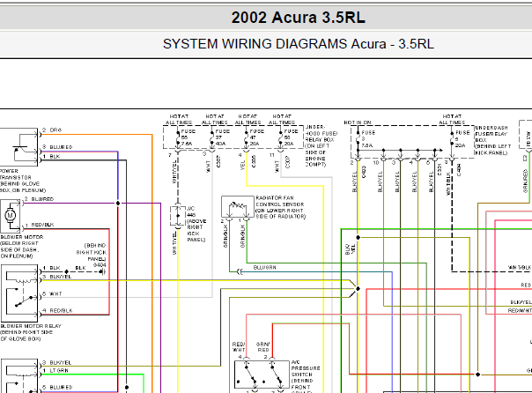Viewport: 532px width, 393px height.
Task: Select the J/C 446 junction connector symbol
Action: (x=177, y=216)
